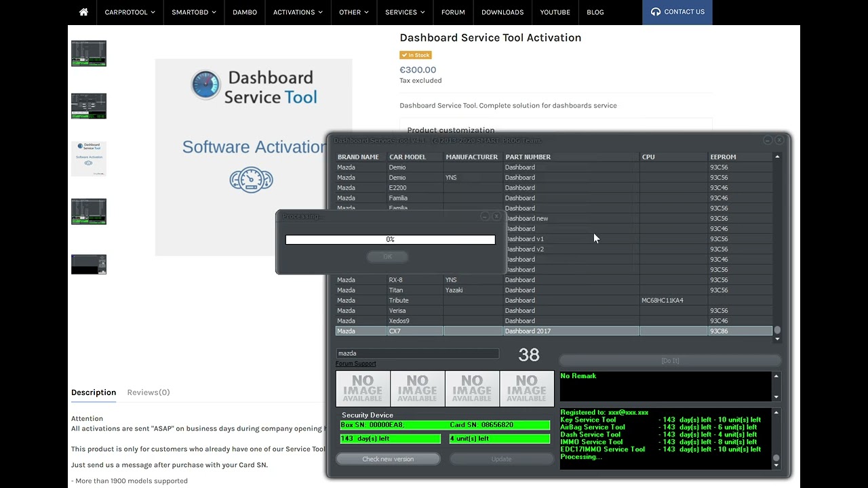Open the SMARTOBD dropdown
The image size is (868, 488).
[193, 12]
